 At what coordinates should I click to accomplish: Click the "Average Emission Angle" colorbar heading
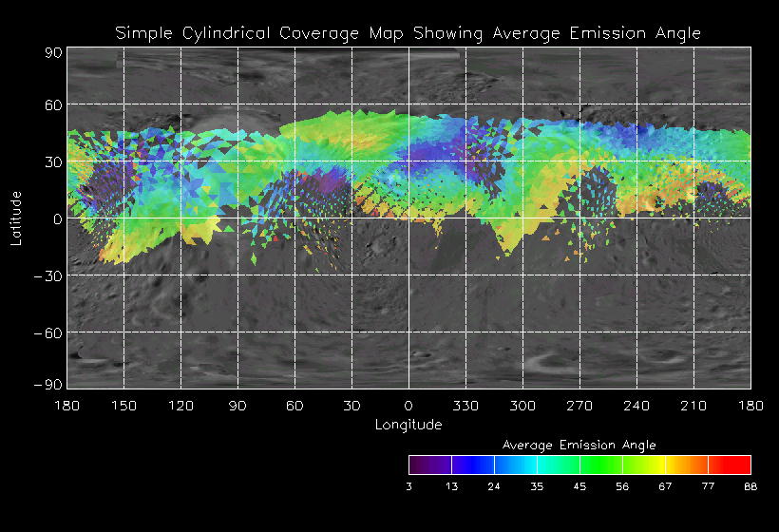579,445
